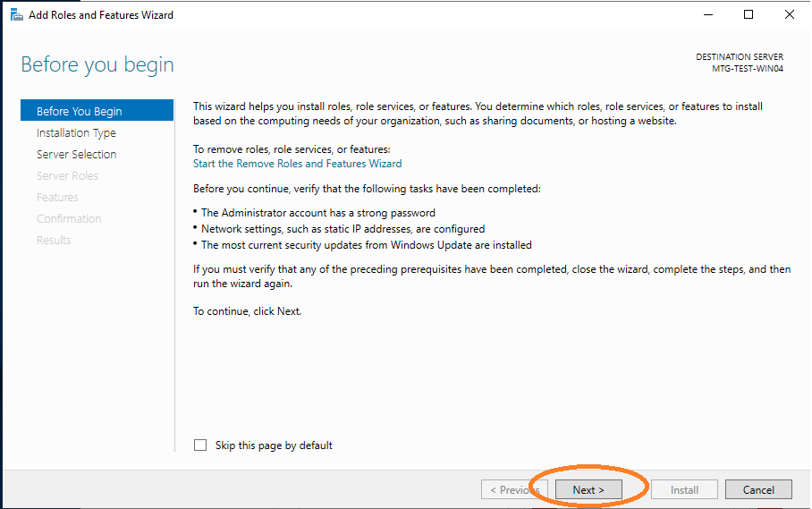This screenshot has height=509, width=812.
Task: Select the Server Roles step
Action: (x=67, y=175)
